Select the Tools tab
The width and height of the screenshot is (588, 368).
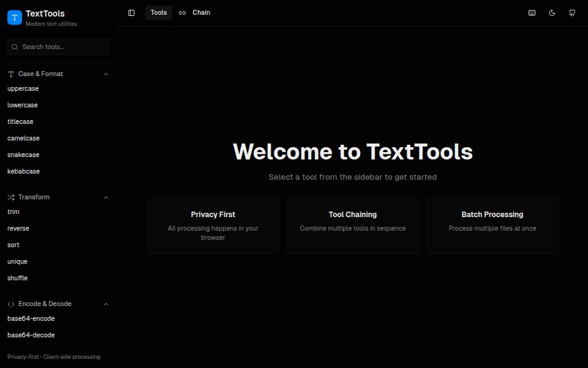click(158, 12)
